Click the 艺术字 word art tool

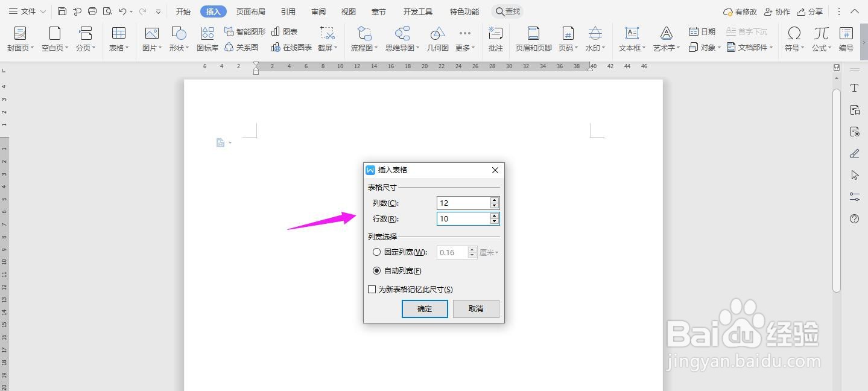[667, 39]
